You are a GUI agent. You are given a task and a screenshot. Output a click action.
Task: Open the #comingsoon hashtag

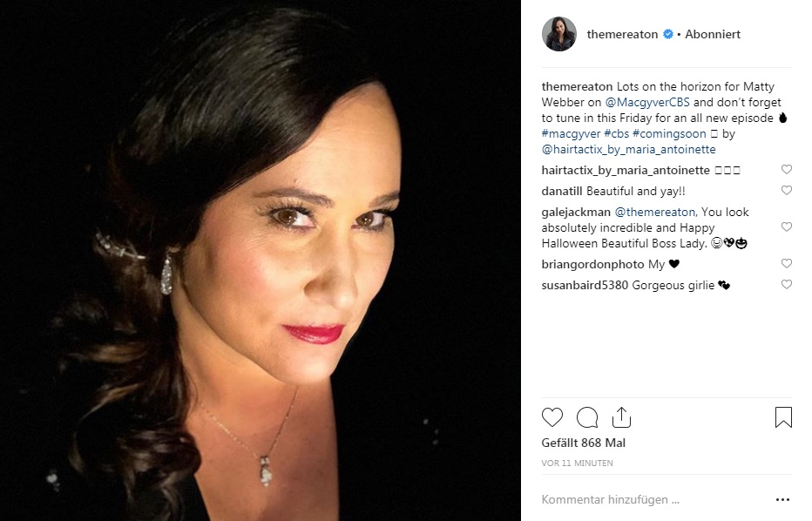(669, 133)
